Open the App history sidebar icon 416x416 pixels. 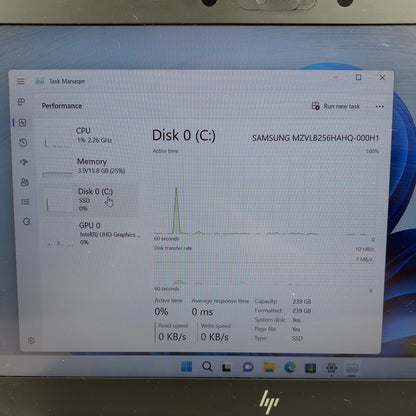(x=23, y=143)
